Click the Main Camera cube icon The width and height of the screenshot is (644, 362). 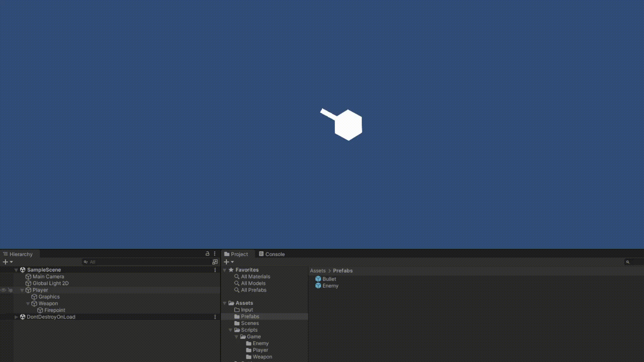29,277
